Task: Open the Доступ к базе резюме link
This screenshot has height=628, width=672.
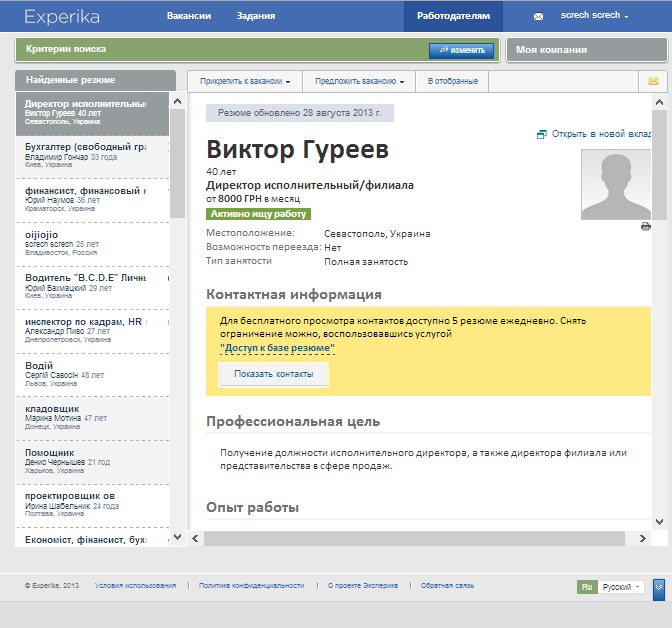Action: click(277, 348)
